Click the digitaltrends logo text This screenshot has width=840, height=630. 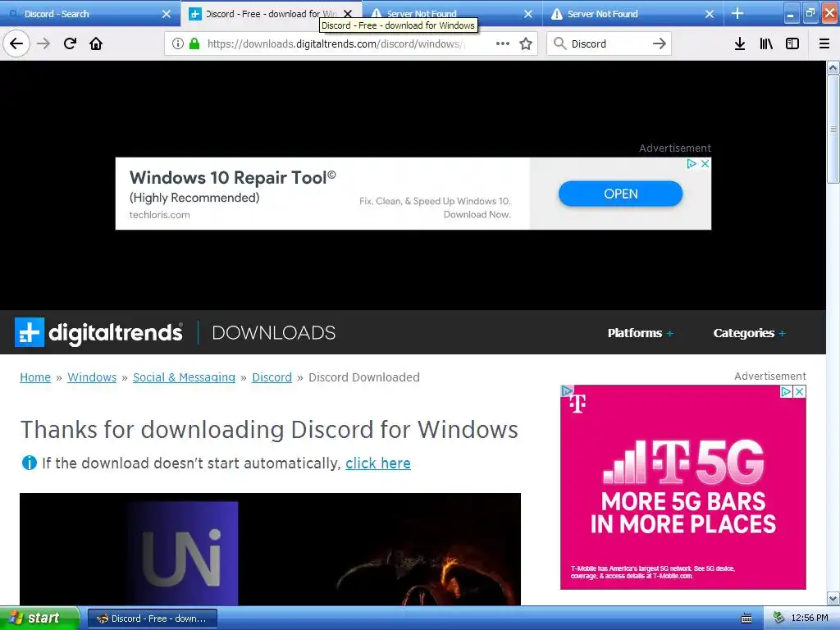(x=115, y=333)
